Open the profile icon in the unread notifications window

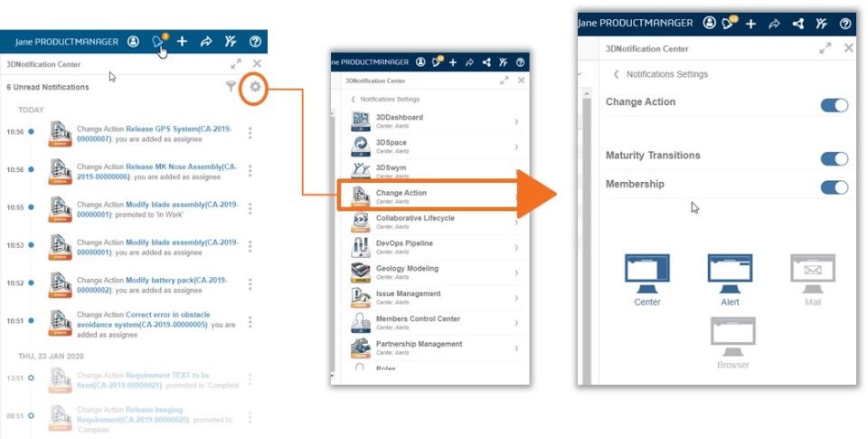(133, 42)
